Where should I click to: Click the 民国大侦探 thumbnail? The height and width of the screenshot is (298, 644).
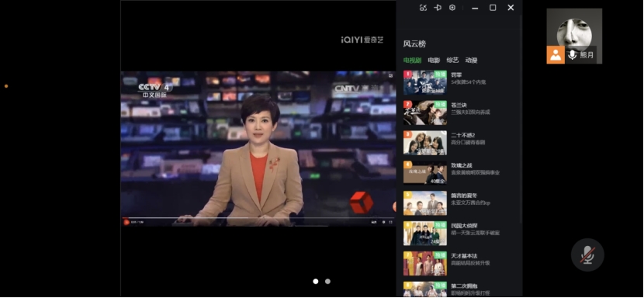coord(424,234)
